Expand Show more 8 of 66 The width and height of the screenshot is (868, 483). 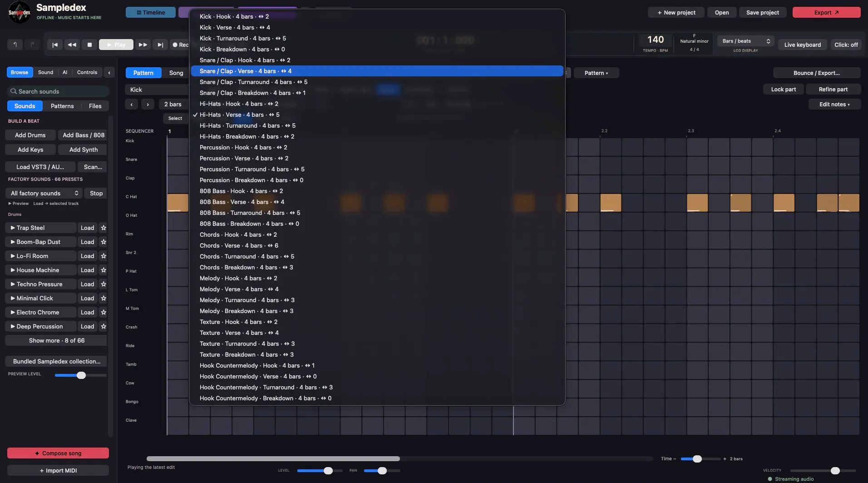point(56,340)
